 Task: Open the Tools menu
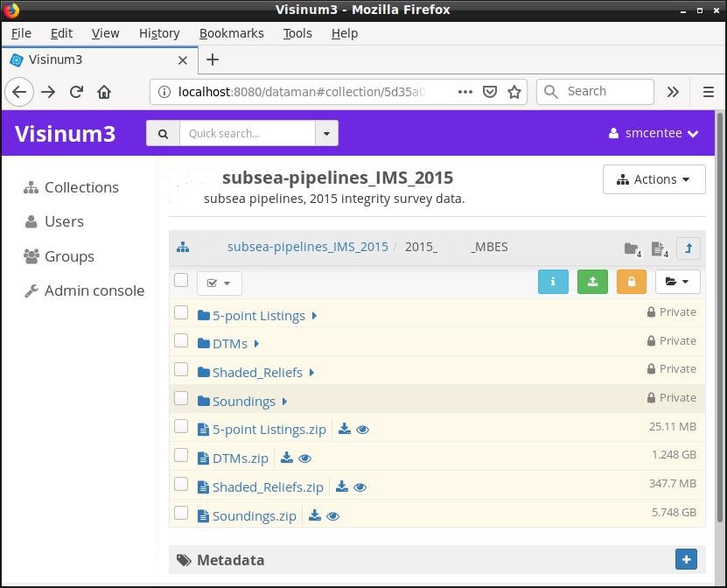tap(297, 33)
